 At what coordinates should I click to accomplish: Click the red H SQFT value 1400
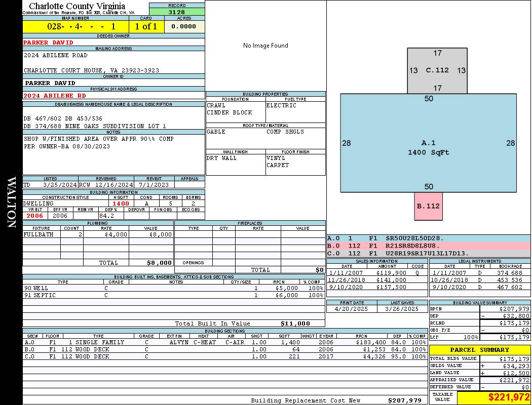[121, 204]
